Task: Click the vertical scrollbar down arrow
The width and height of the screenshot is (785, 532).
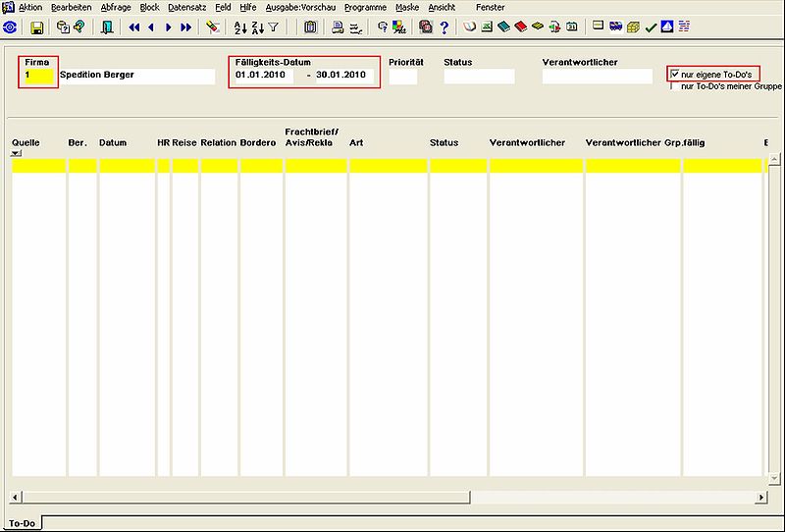Action: (774, 478)
